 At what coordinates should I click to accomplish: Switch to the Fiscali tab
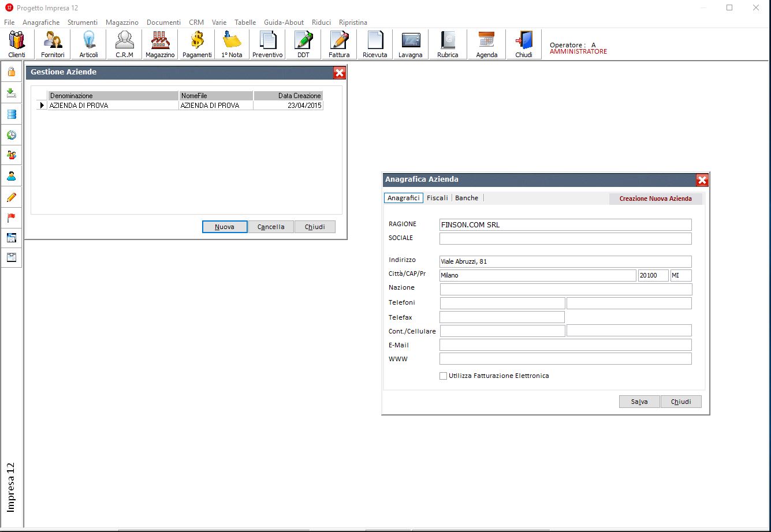437,198
